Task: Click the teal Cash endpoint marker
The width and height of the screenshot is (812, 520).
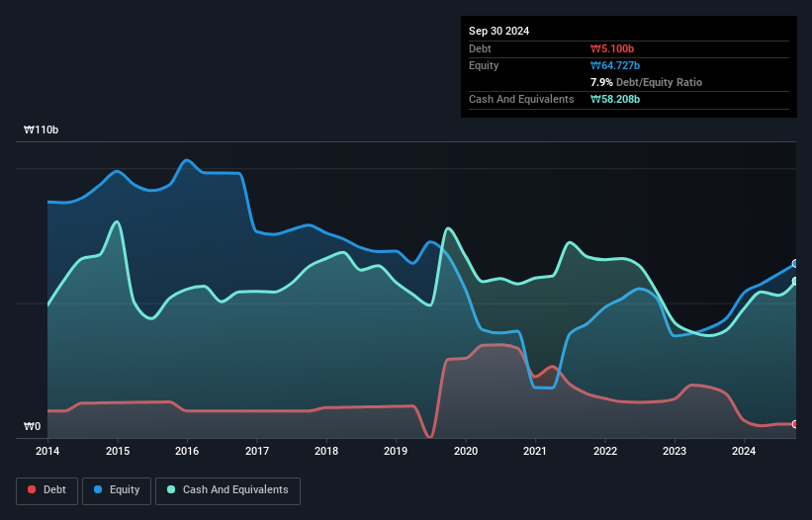Action: (795, 282)
